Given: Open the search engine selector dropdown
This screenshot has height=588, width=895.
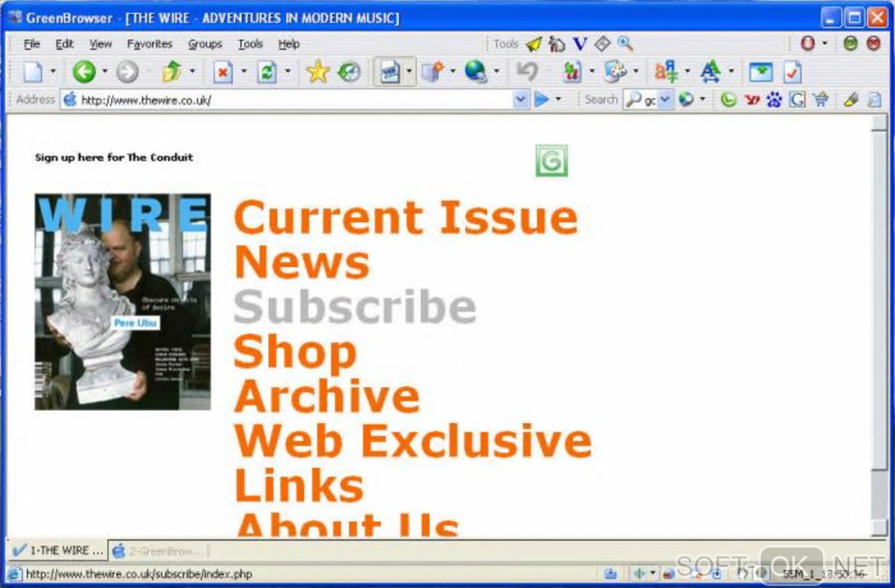Looking at the screenshot, I should [664, 100].
